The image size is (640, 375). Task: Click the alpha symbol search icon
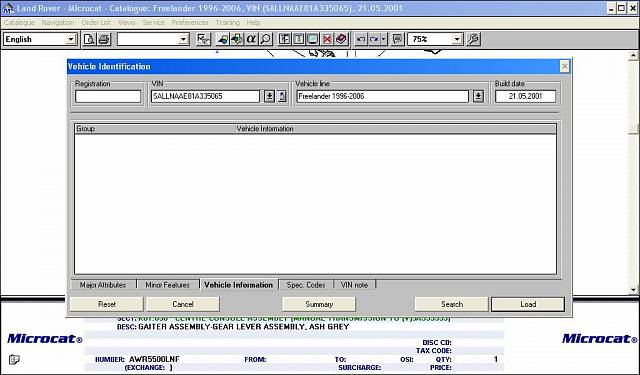(251, 39)
